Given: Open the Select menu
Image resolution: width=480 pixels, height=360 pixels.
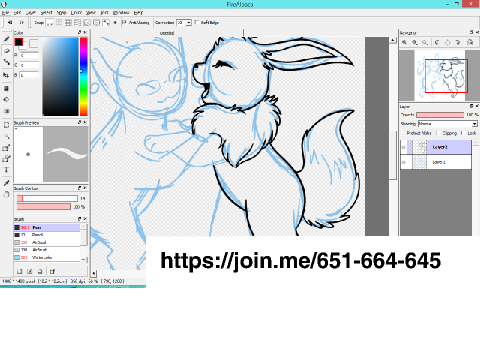Looking at the screenshot, I should pyautogui.click(x=47, y=13).
